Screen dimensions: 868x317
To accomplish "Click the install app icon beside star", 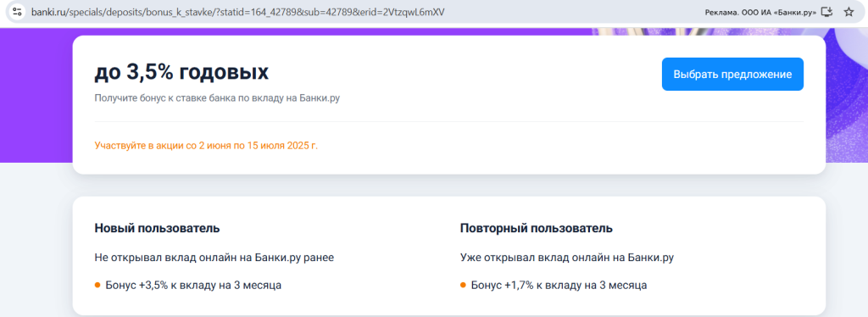I will [x=827, y=12].
